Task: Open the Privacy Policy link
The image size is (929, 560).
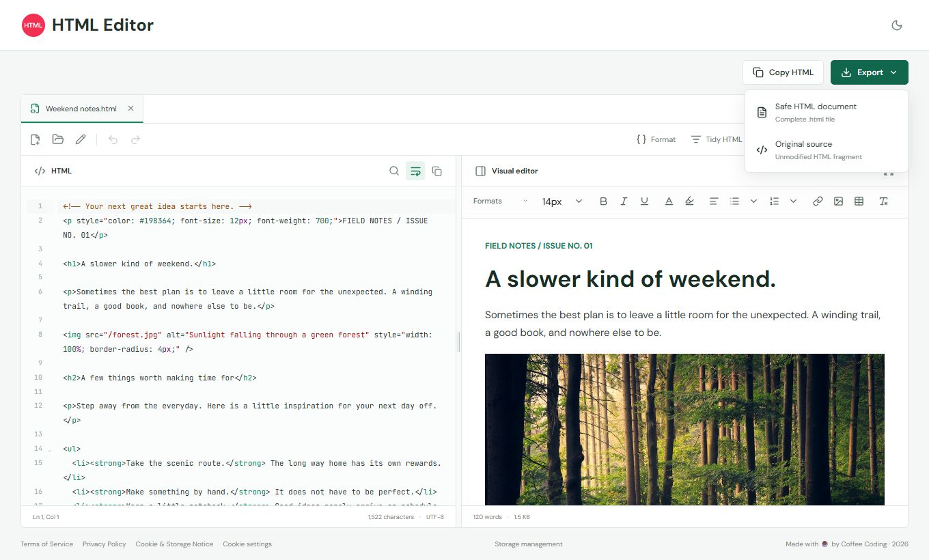Action: [105, 544]
